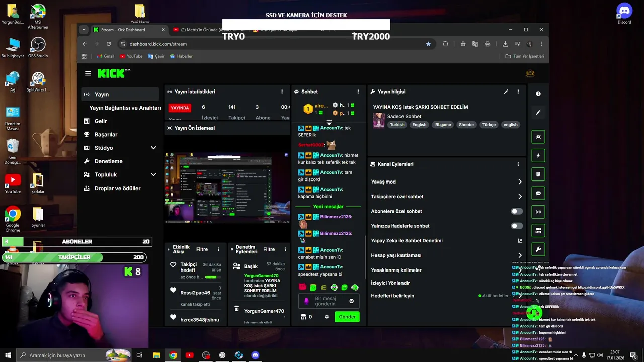This screenshot has width=644, height=362.
Task: Open chat settings gear icon
Action: pyautogui.click(x=327, y=317)
